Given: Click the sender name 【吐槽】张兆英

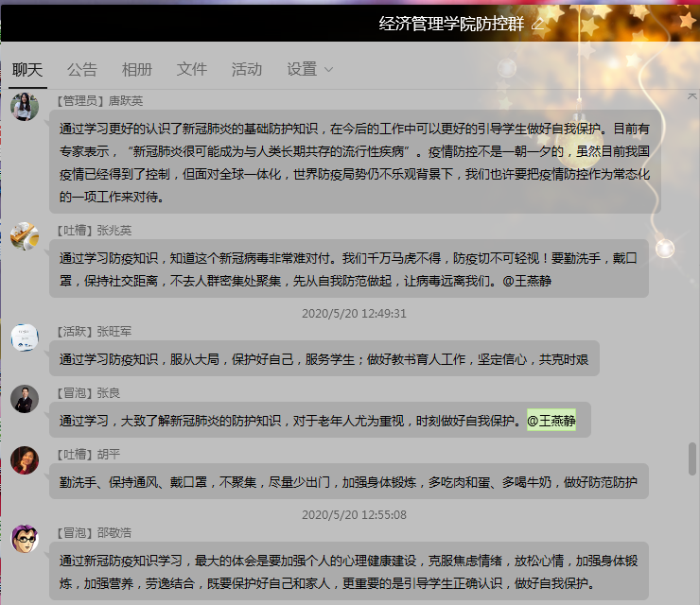Looking at the screenshot, I should click(x=94, y=231).
